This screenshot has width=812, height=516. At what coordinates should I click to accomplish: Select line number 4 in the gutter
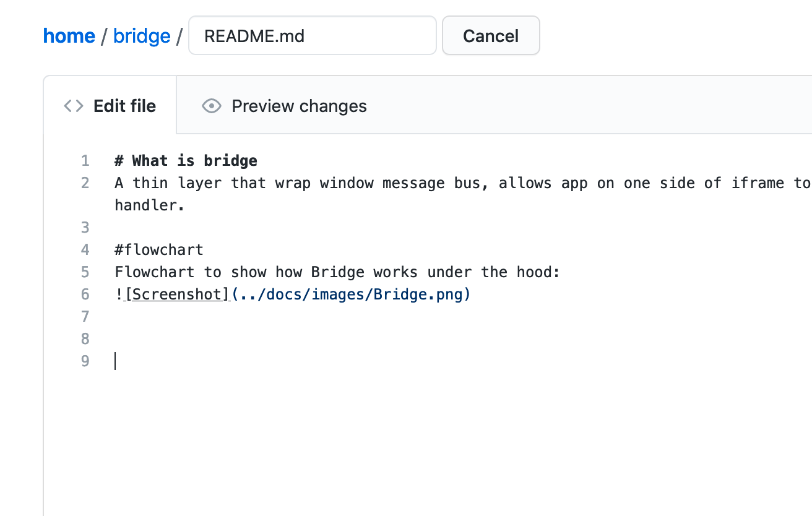tap(85, 250)
